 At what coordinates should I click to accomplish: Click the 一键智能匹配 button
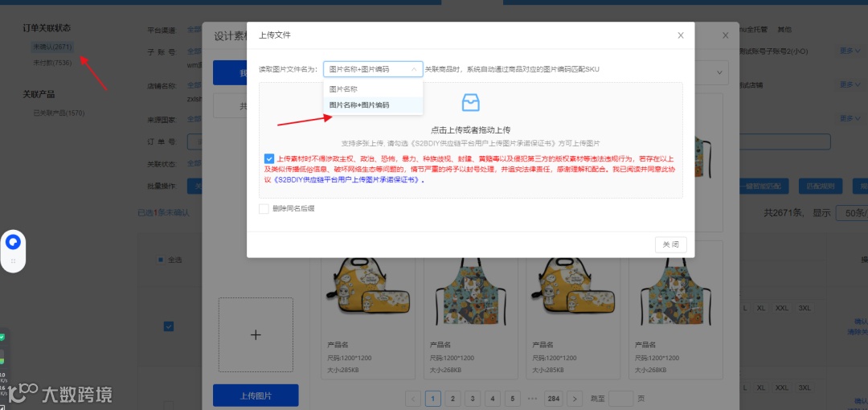tap(763, 186)
